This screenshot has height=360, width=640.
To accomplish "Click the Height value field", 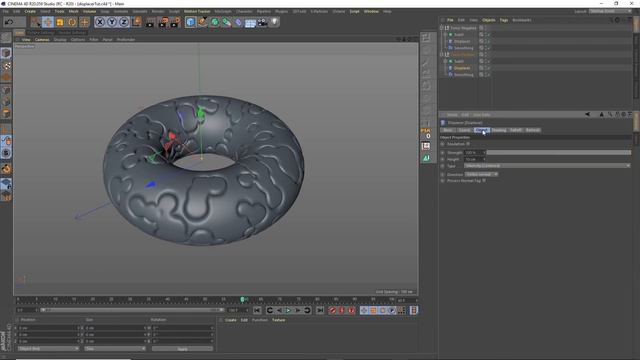I will (x=475, y=159).
